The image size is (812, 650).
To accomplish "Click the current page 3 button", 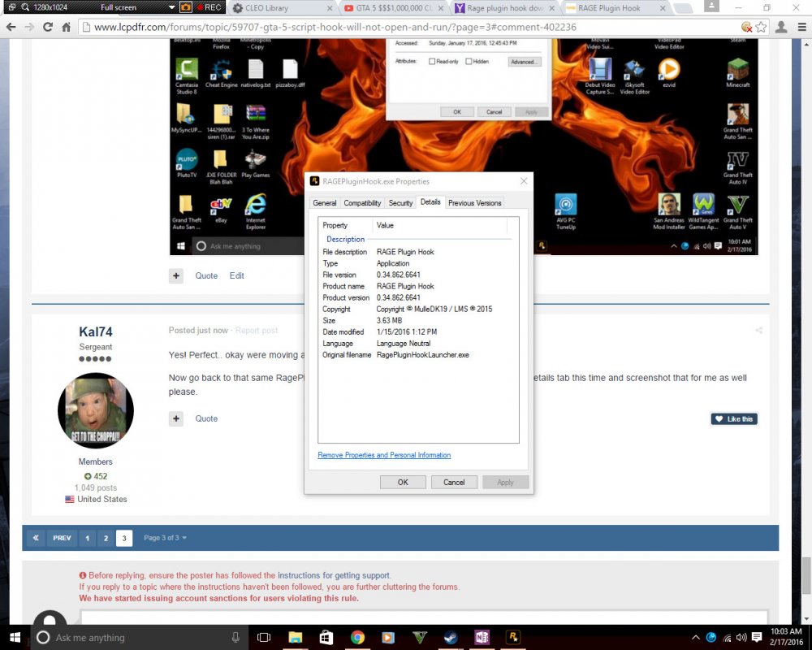I will pos(123,538).
